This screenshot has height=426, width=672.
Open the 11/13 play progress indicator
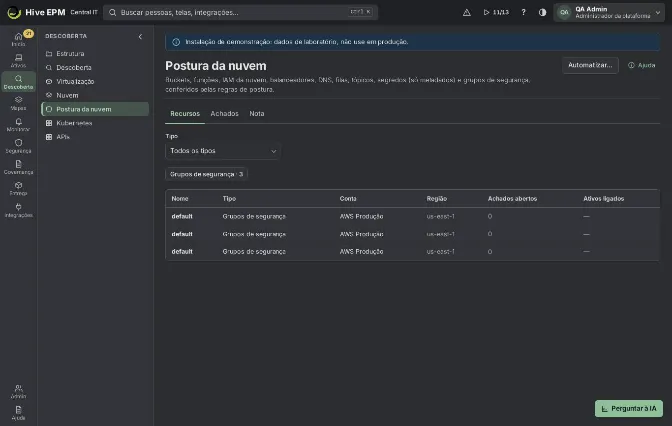(x=496, y=12)
